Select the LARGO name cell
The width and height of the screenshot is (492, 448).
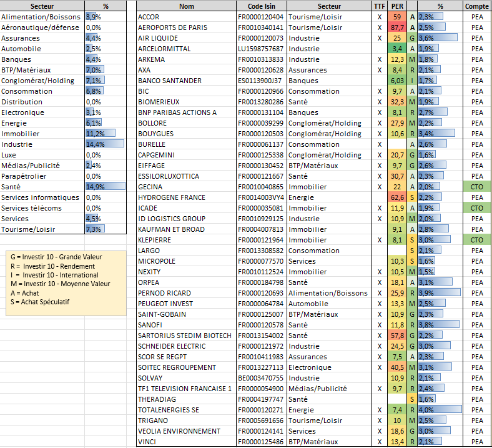coord(187,251)
